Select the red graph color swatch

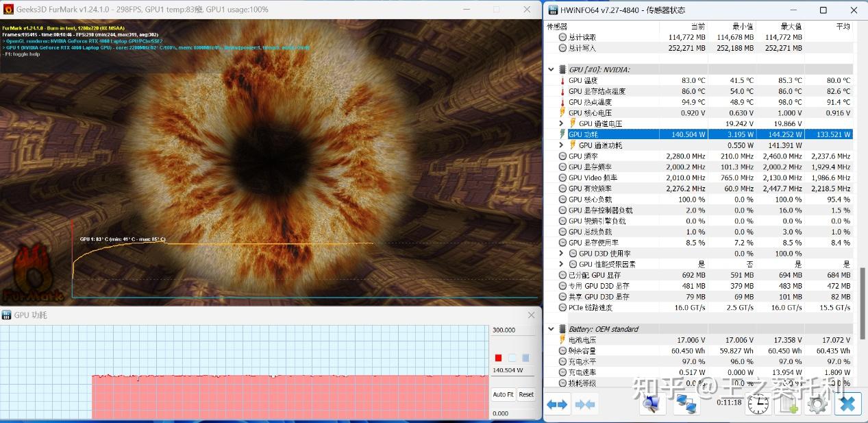tap(499, 357)
